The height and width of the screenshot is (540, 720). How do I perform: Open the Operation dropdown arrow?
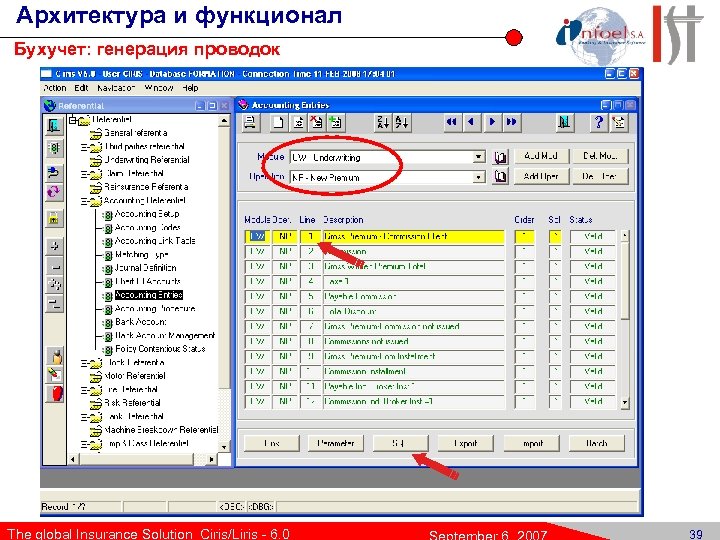[x=478, y=177]
